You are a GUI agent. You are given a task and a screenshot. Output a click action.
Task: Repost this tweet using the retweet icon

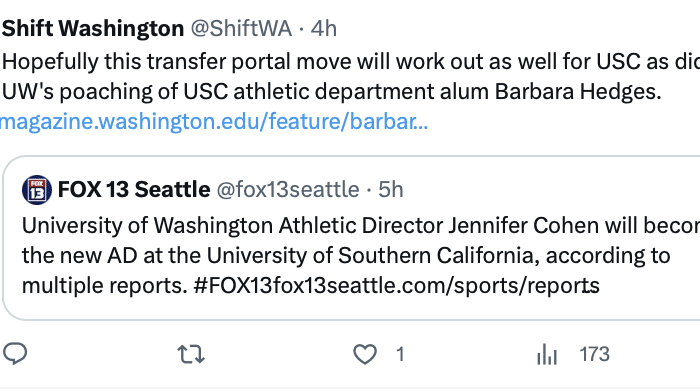(x=191, y=354)
